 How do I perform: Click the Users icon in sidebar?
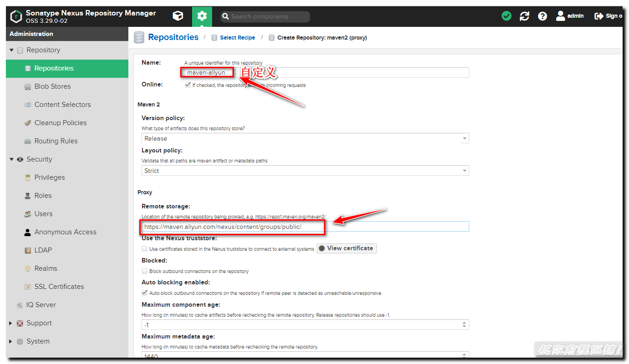[27, 214]
